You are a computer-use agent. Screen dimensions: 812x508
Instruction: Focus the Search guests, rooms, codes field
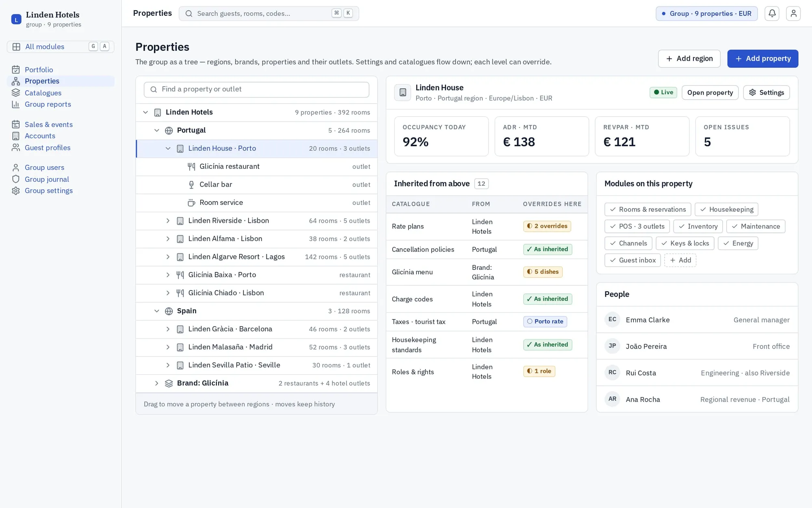[269, 13]
